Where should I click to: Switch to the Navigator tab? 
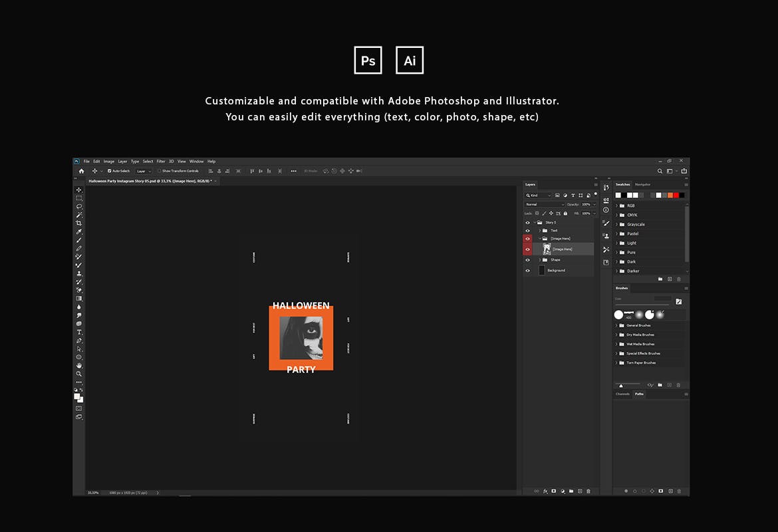tap(642, 184)
